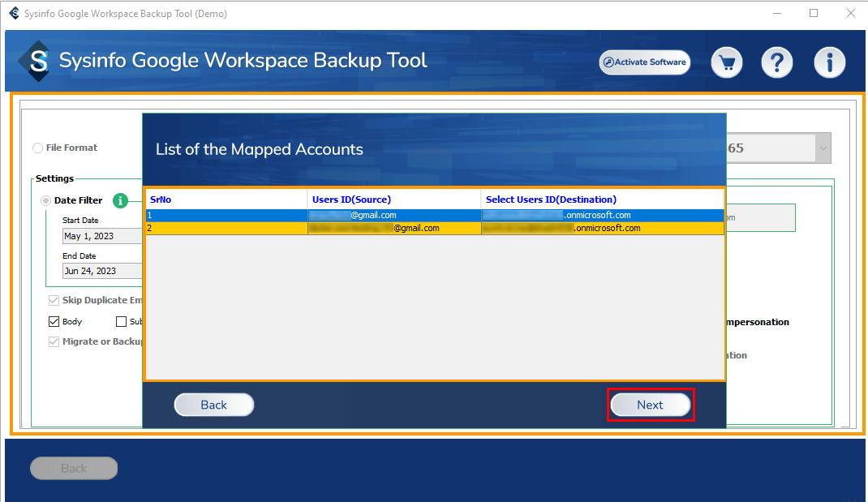Click the End Date field Jun 24, 2023
868x502 pixels.
pyautogui.click(x=102, y=271)
